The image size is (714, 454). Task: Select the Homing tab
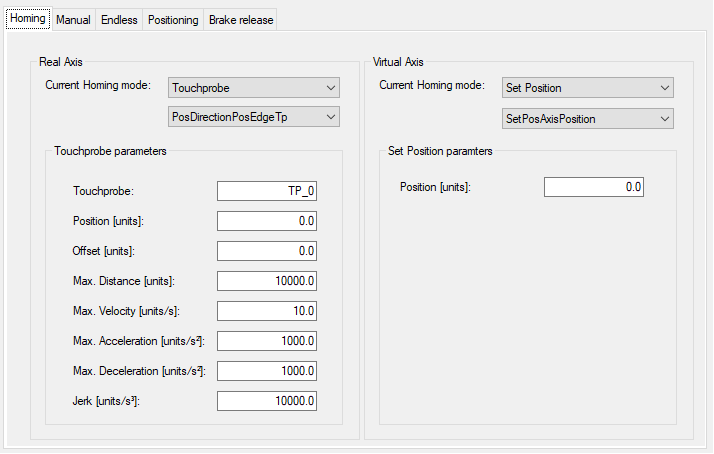[x=28, y=19]
